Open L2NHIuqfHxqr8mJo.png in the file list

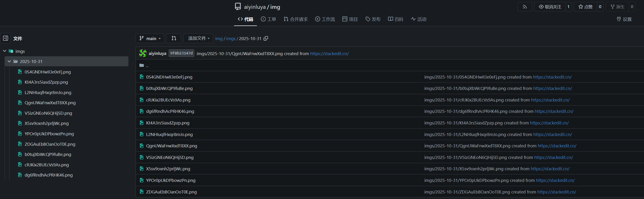[x=169, y=134]
